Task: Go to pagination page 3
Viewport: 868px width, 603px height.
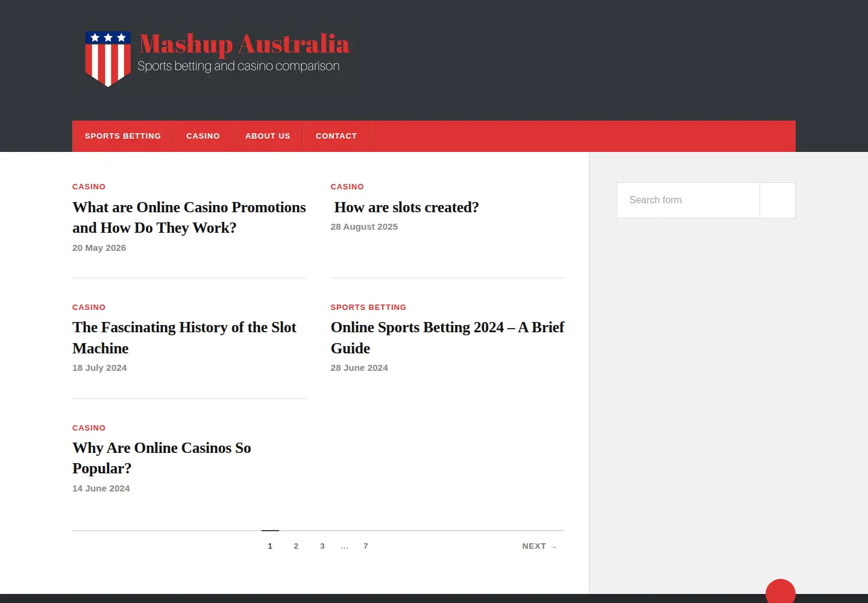Action: pos(322,546)
